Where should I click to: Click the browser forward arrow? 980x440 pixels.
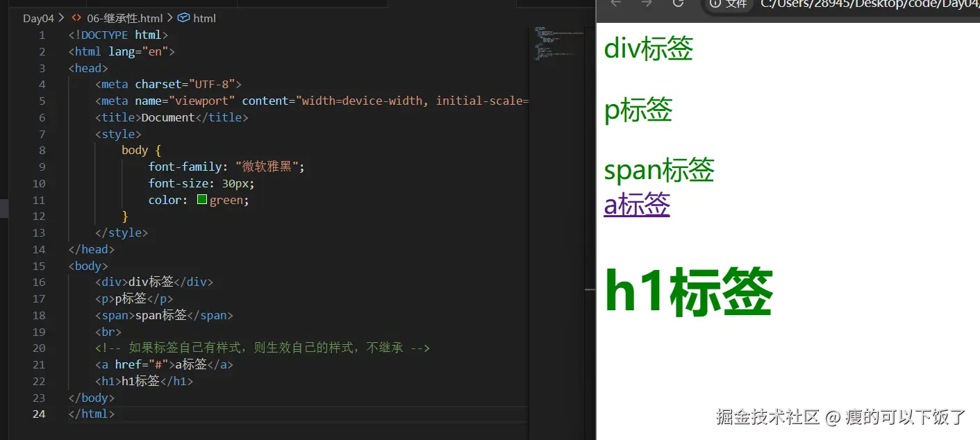(x=647, y=3)
